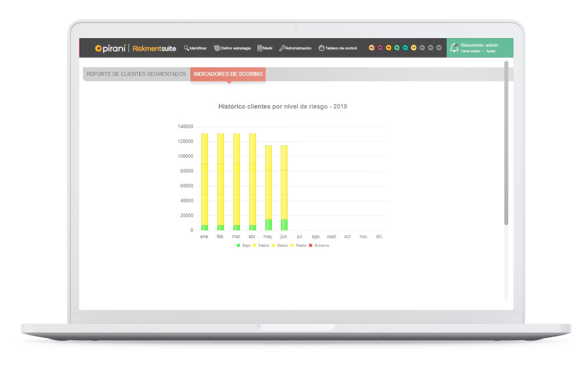Open the green As module circle
Viewport: 588px width, 368px height.
pyautogui.click(x=397, y=48)
